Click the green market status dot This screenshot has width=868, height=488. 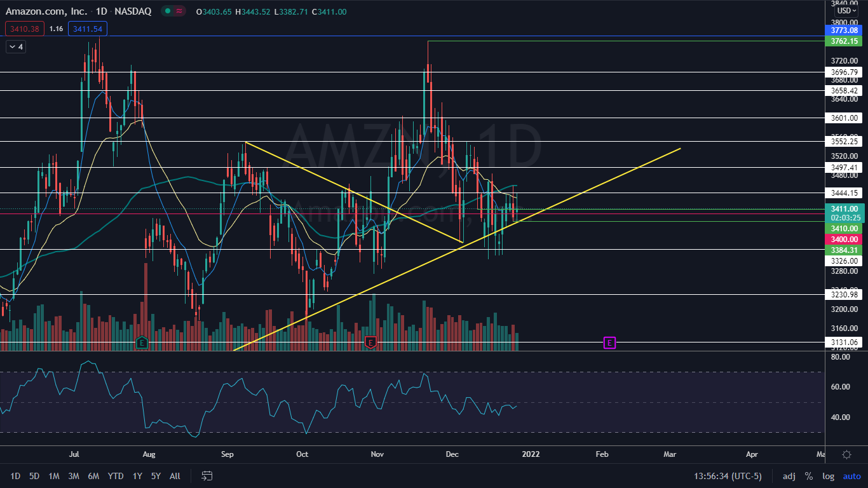tap(167, 11)
